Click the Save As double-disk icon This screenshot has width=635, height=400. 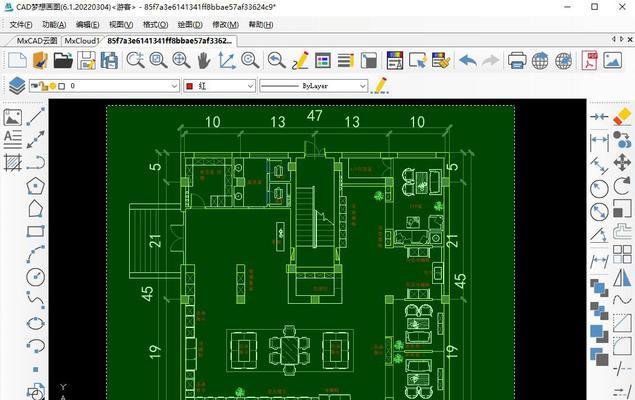point(109,60)
